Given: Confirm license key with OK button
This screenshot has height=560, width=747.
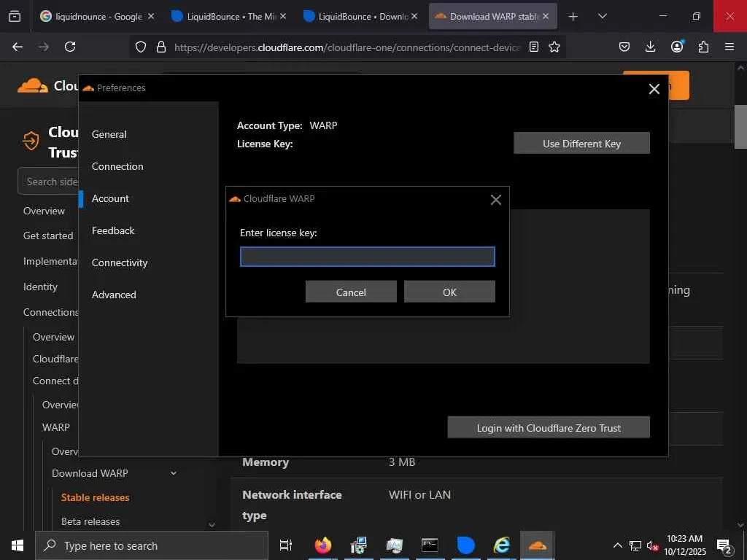Looking at the screenshot, I should pos(449,292).
